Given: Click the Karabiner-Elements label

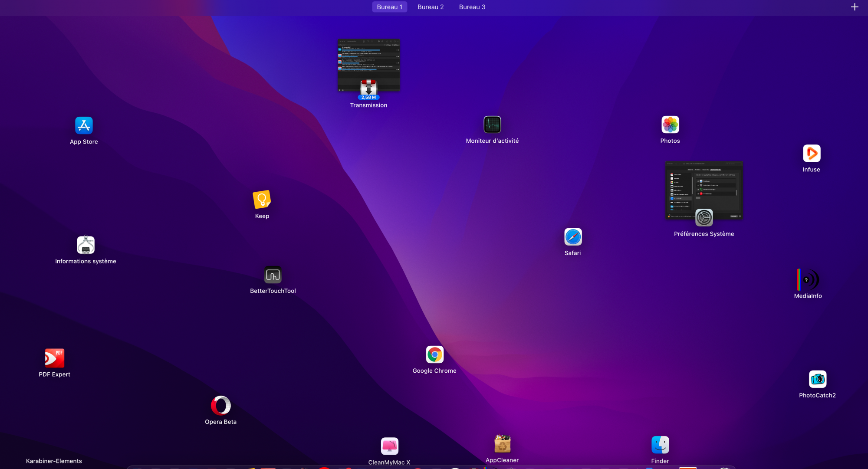Looking at the screenshot, I should 54,461.
